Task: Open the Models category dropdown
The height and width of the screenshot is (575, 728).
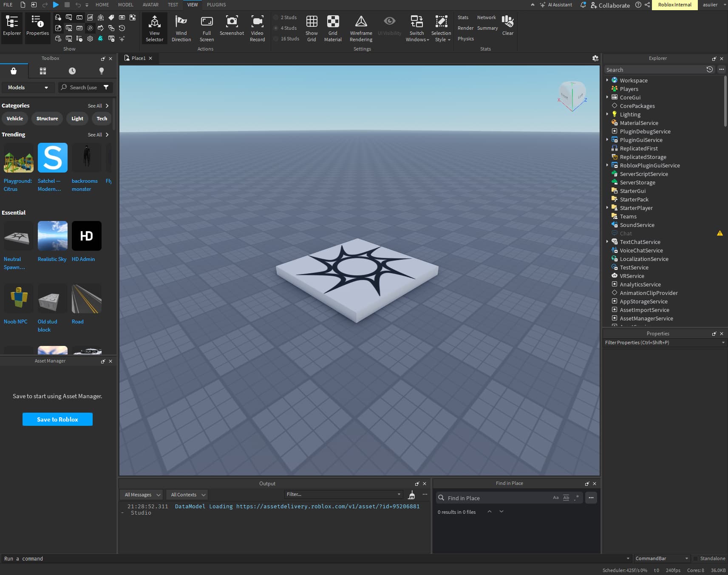Action: 28,88
